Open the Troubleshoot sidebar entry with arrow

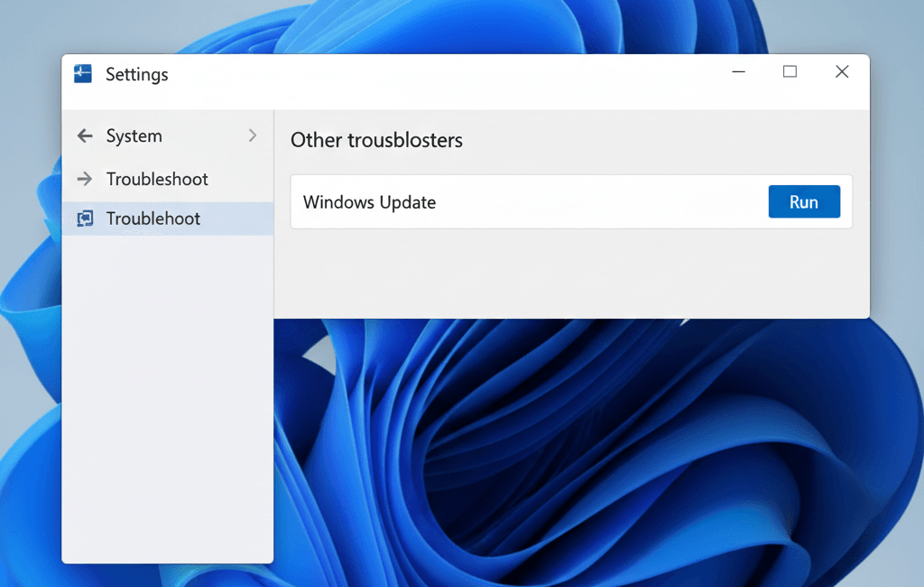click(157, 179)
